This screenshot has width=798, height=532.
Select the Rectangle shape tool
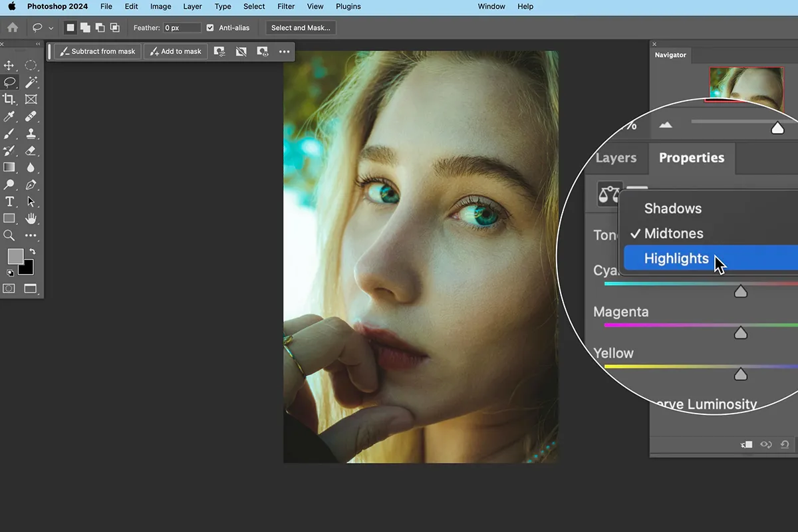(9, 218)
